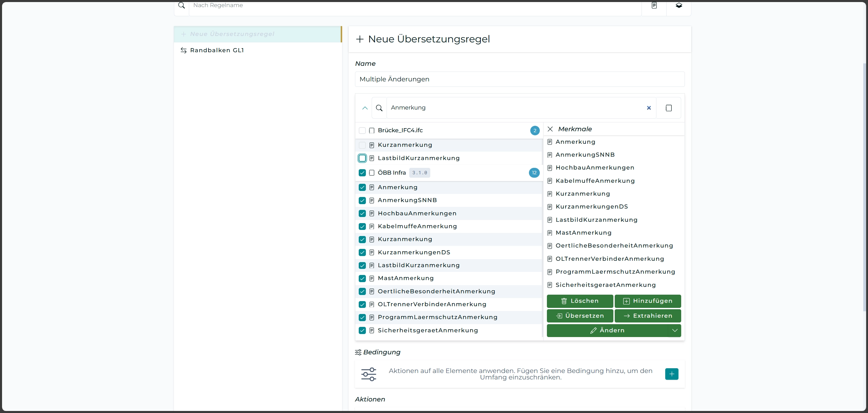Image resolution: width=868 pixels, height=413 pixels.
Task: Clear the Anmerkung search with X icon
Action: (x=649, y=108)
